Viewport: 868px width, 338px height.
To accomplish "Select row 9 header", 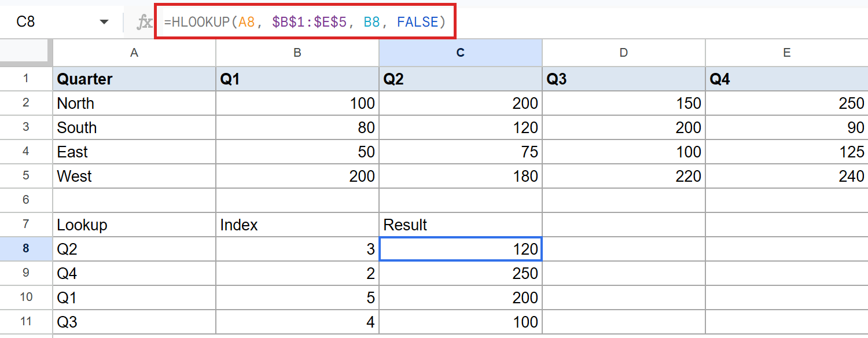I will pos(26,273).
